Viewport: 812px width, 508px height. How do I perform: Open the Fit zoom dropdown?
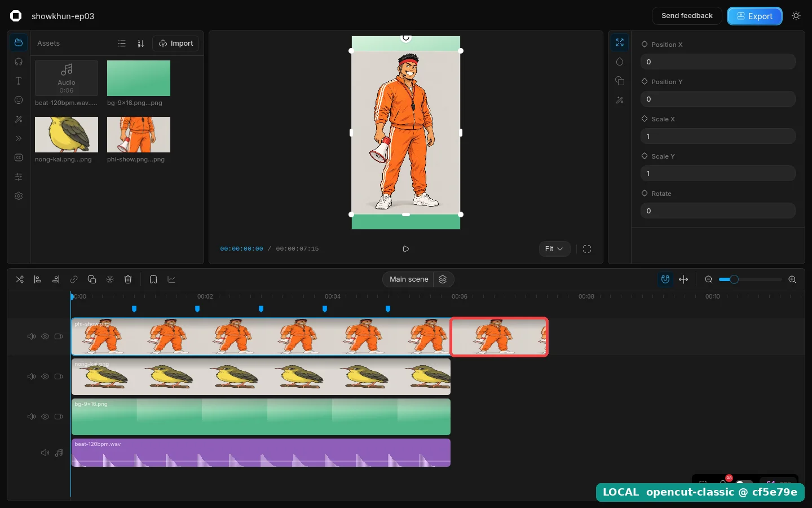(x=554, y=249)
